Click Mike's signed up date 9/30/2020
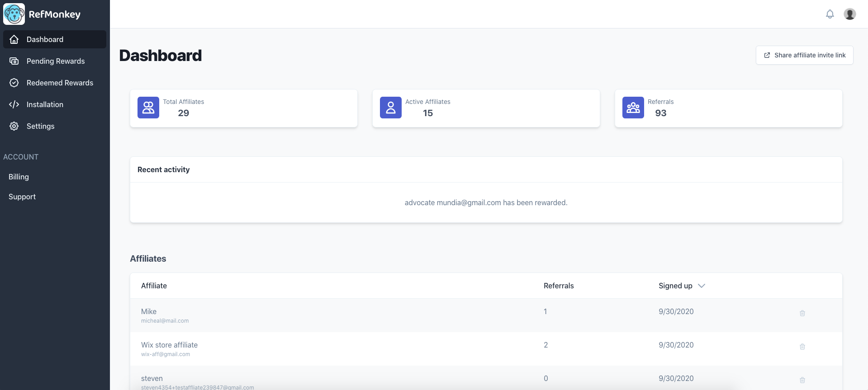This screenshot has width=868, height=390. (x=676, y=311)
